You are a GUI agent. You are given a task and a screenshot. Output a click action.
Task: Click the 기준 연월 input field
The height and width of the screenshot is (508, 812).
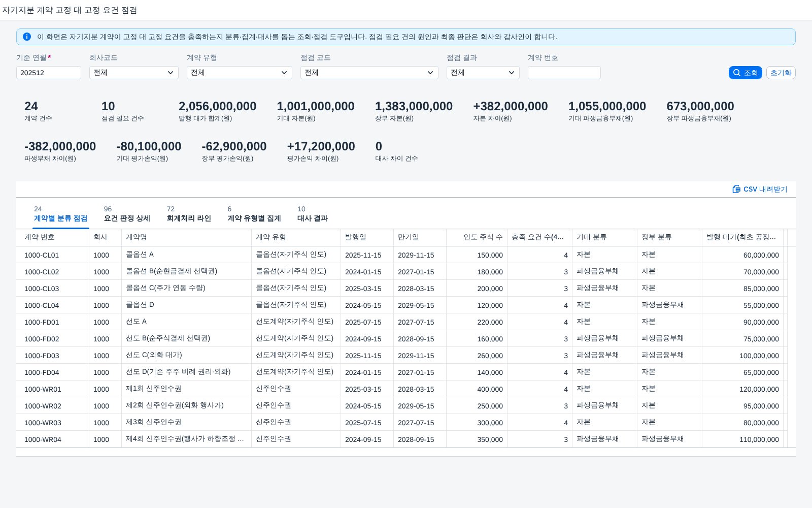[49, 73]
